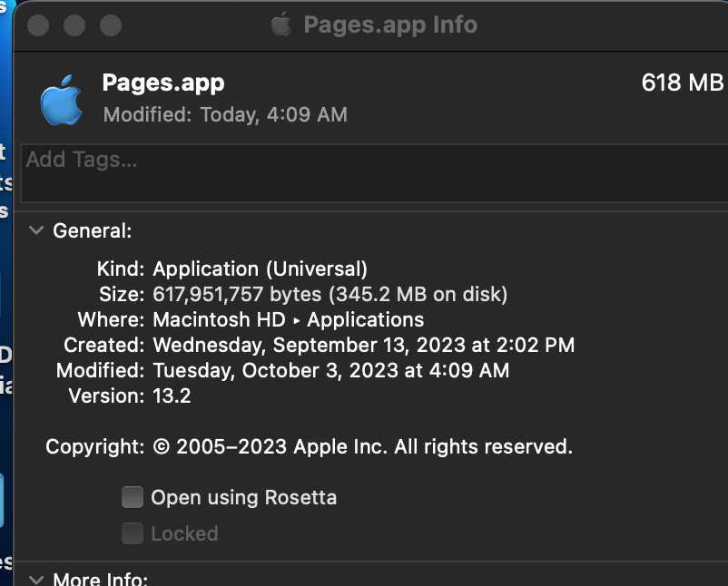Click the zoom button of the Info window
728x586 pixels.
pyautogui.click(x=111, y=24)
